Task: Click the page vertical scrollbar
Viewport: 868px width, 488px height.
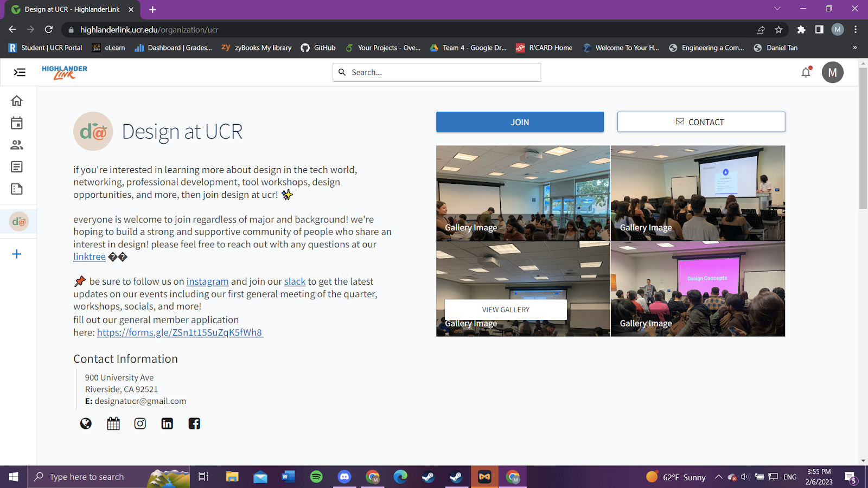Action: tap(863, 138)
